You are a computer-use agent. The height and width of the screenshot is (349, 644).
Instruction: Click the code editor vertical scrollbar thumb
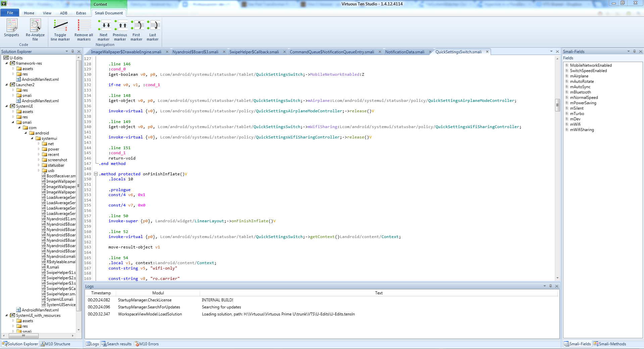click(557, 105)
